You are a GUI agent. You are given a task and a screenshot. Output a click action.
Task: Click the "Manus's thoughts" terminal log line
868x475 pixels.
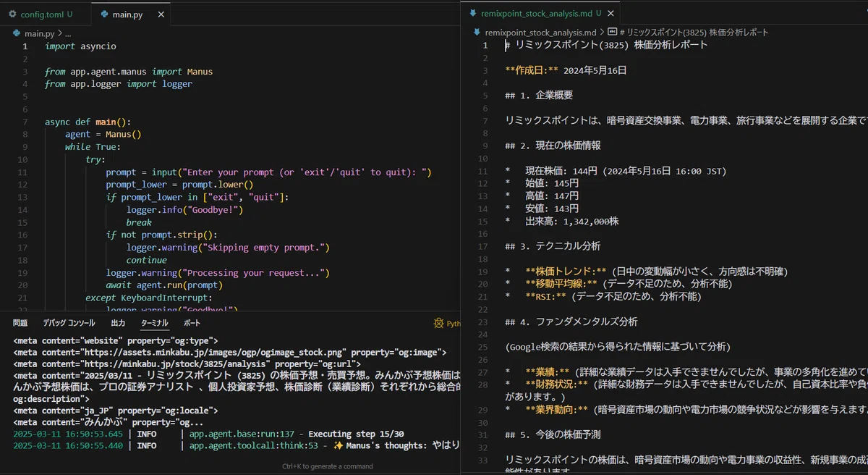click(237, 446)
